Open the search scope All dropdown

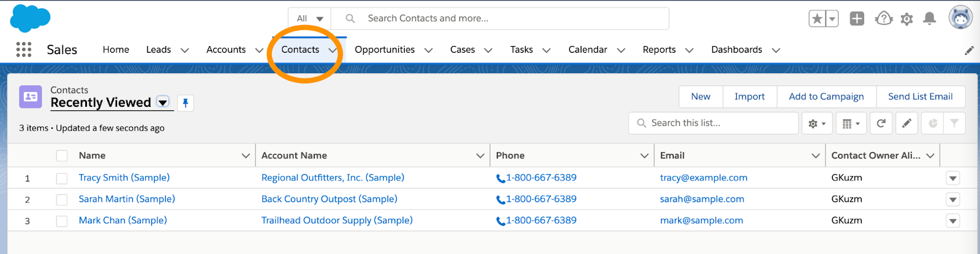click(310, 19)
